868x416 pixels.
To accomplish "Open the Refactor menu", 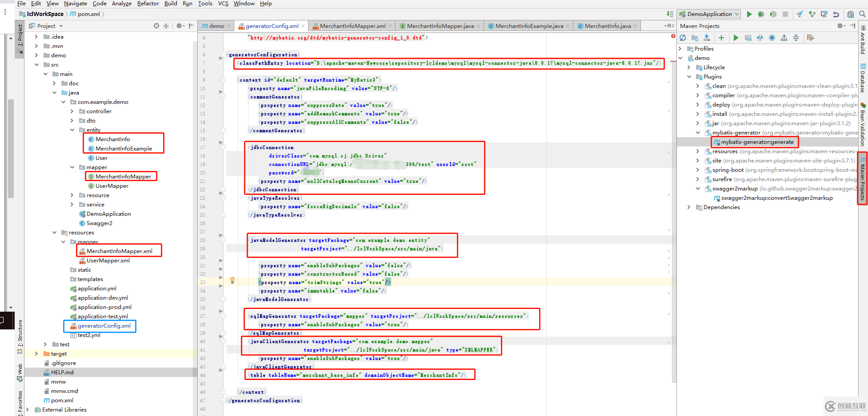I will pyautogui.click(x=148, y=4).
